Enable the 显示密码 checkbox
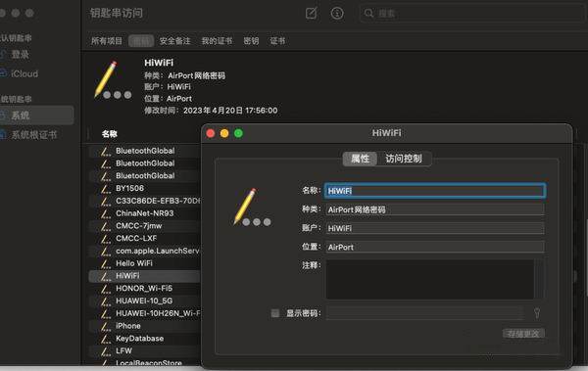This screenshot has height=371, width=588. 274,313
